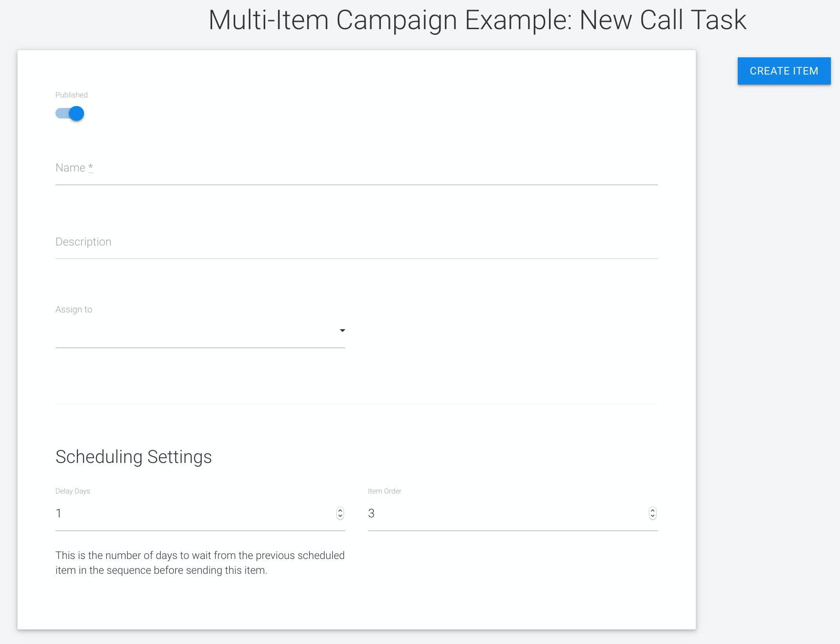Select the Item Order input field
The width and height of the screenshot is (840, 644).
coord(502,514)
